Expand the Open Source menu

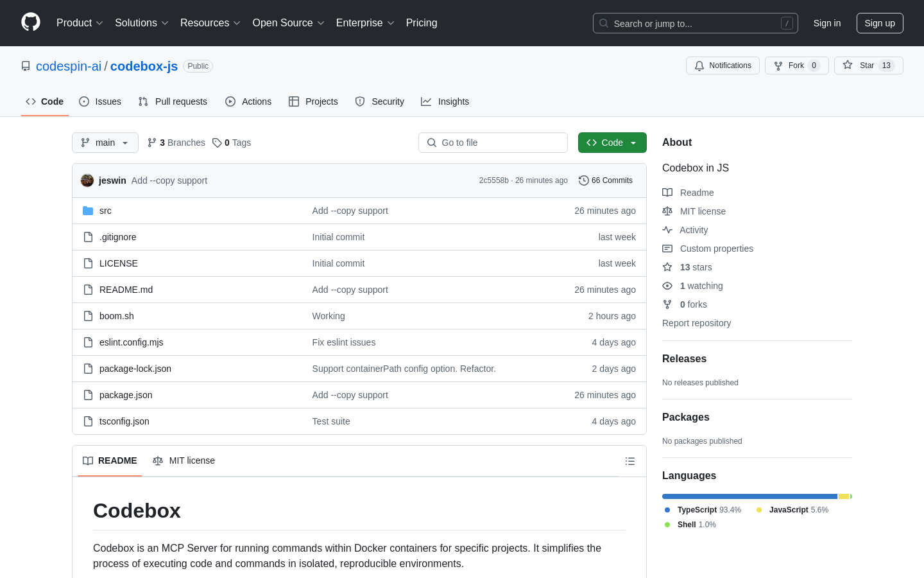click(289, 23)
